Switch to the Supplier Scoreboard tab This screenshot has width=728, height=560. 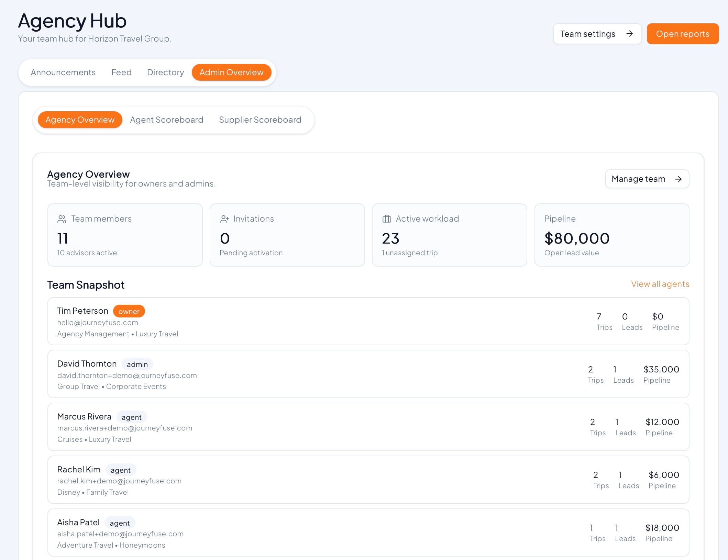coord(260,120)
